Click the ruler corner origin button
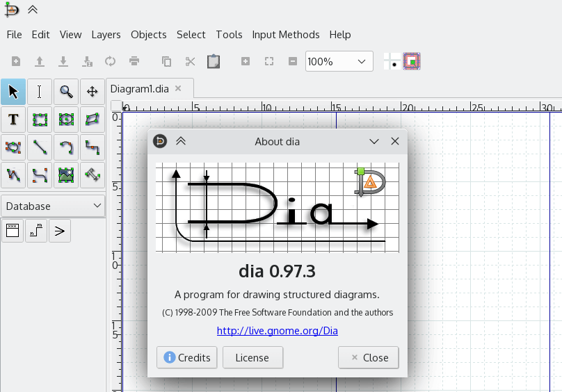 (x=115, y=106)
